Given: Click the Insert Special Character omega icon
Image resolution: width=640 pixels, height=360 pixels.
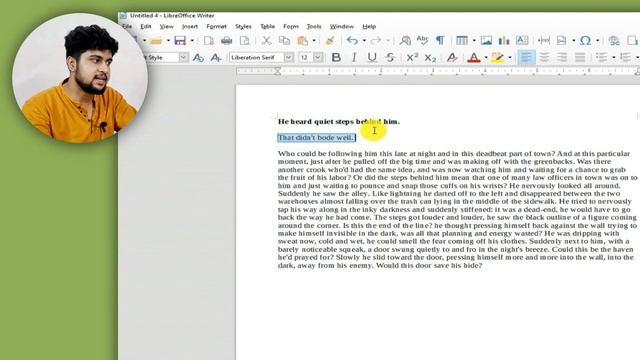Looking at the screenshot, I should (586, 40).
